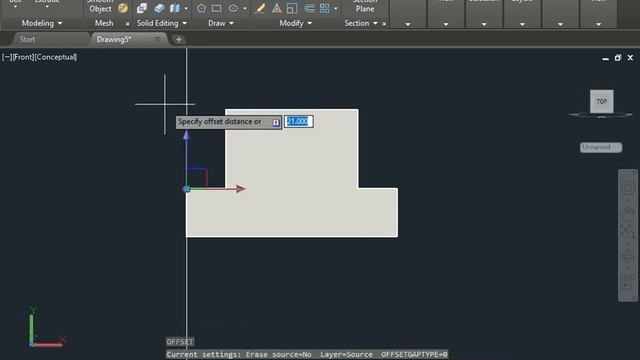The width and height of the screenshot is (640, 360).
Task: Open the Ellipse tool flyout arrow
Action: 245,8
